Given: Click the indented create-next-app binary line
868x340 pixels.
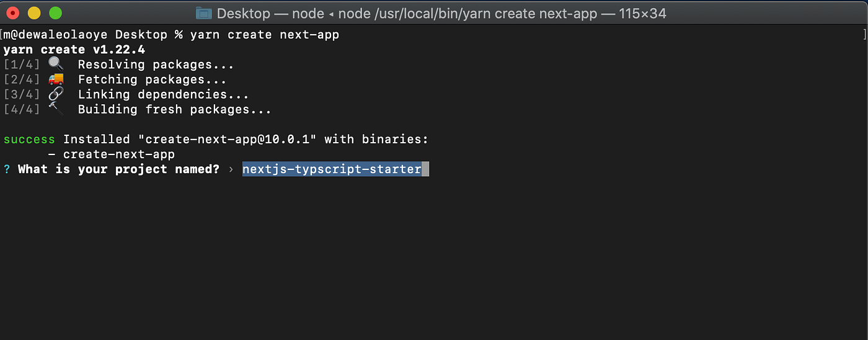Looking at the screenshot, I should 112,154.
